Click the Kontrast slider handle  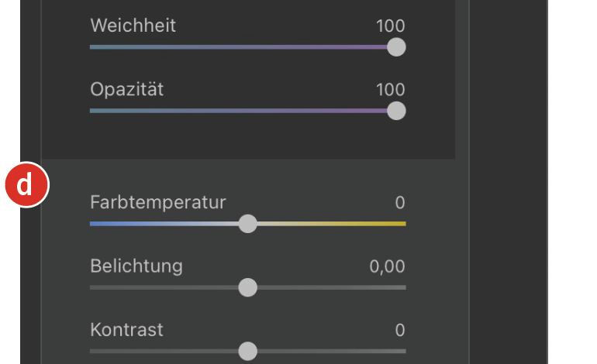point(247,351)
